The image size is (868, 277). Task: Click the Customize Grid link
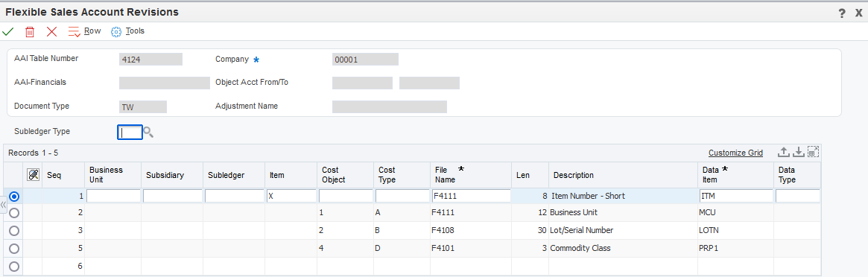735,153
